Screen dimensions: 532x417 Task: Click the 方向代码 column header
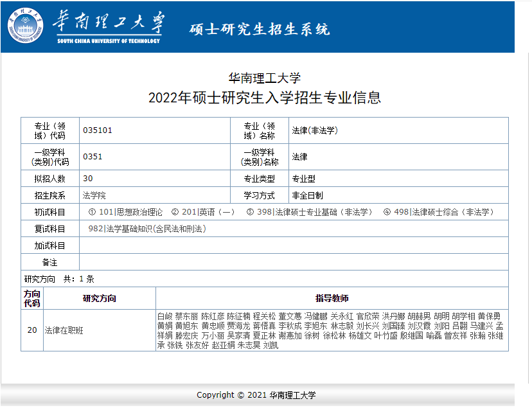point(32,298)
